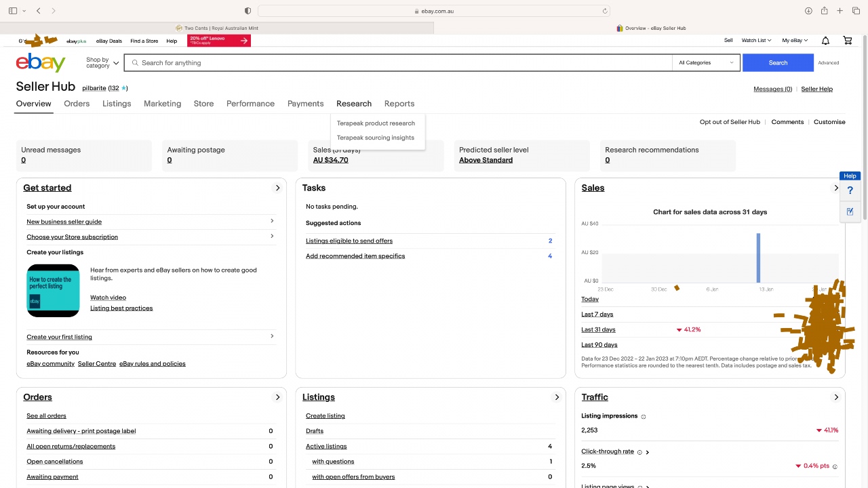This screenshot has width=868, height=488.
Task: Open Traffic panel arrow
Action: 836,397
